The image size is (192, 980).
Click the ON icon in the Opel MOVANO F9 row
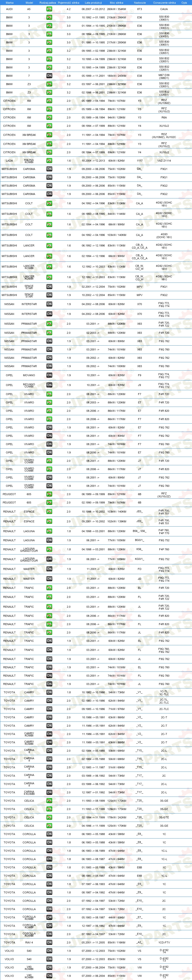(49, 375)
